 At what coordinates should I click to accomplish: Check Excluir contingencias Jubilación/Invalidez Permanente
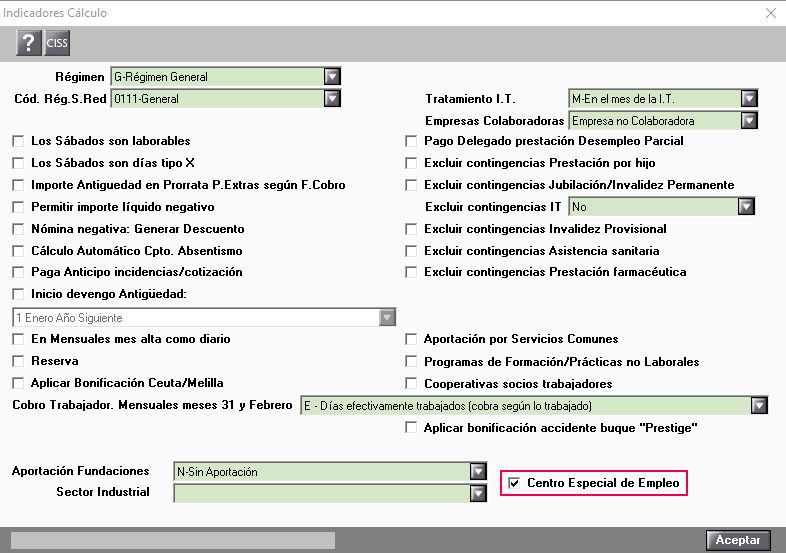click(411, 186)
